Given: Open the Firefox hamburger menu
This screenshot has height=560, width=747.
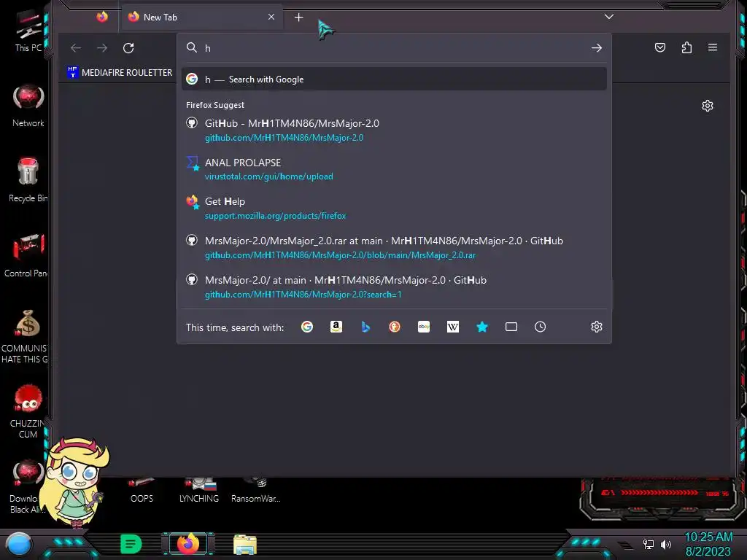Looking at the screenshot, I should [x=713, y=47].
